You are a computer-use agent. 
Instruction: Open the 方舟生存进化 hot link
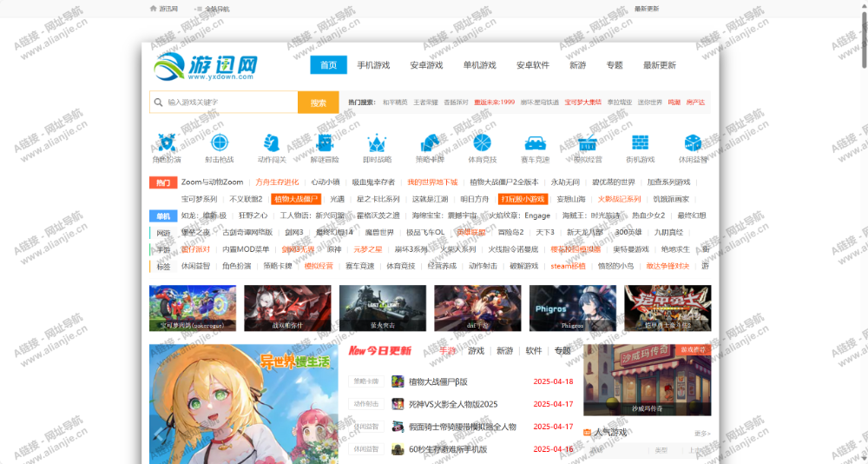coord(278,182)
